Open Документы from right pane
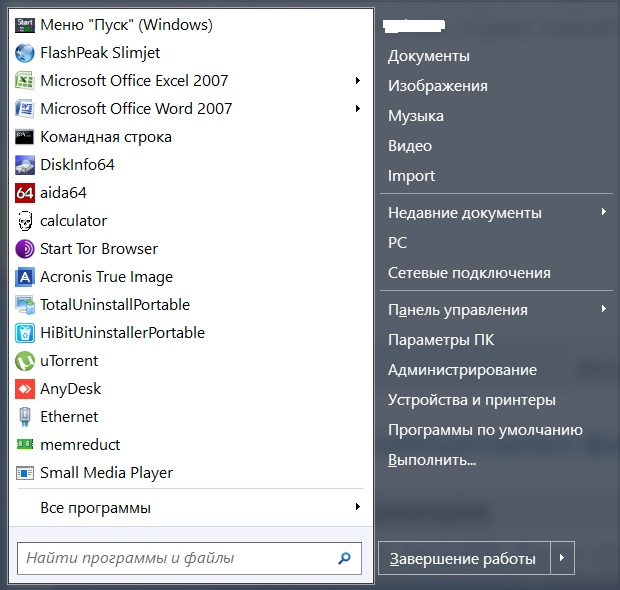 coord(428,56)
